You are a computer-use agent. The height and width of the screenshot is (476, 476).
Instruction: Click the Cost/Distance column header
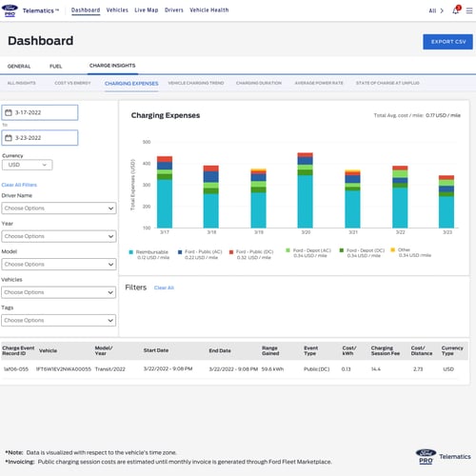tap(422, 350)
